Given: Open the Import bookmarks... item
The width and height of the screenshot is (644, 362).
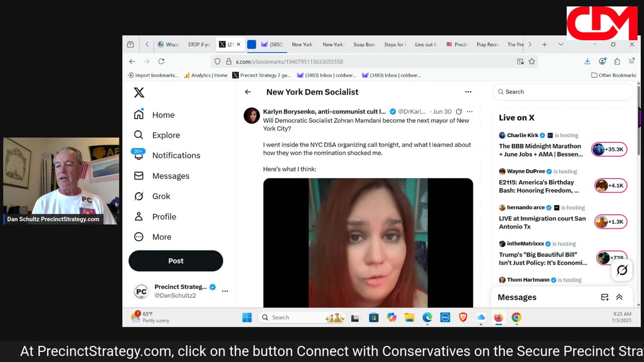Looking at the screenshot, I should 153,75.
